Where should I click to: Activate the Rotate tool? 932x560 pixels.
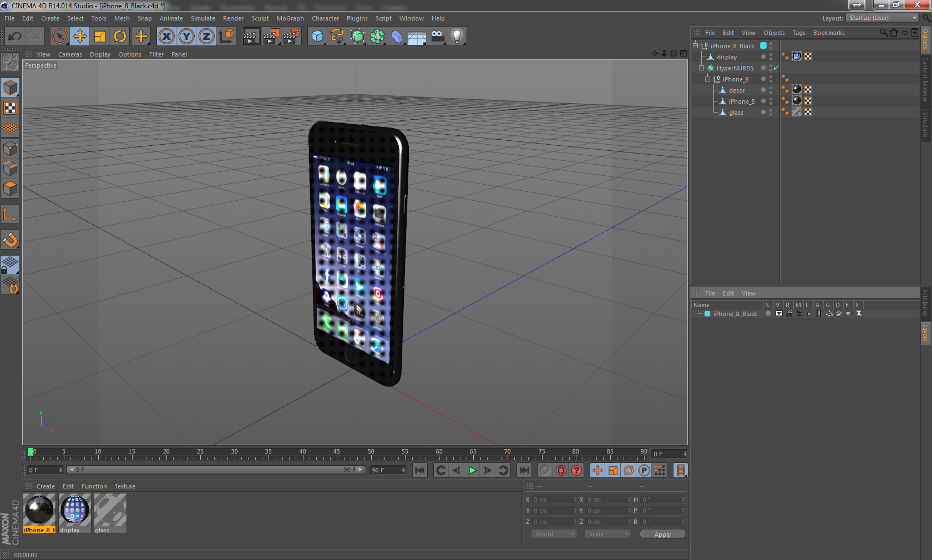pos(120,37)
